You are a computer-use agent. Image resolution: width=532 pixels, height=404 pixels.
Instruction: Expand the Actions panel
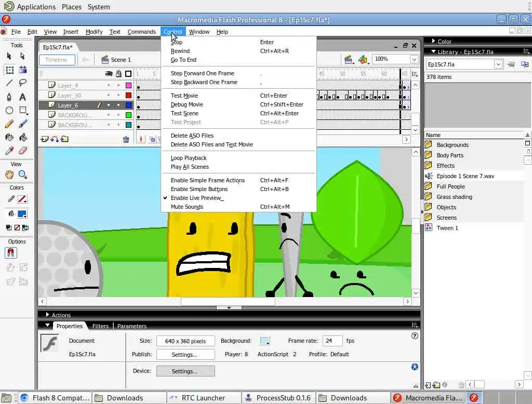coord(47,315)
